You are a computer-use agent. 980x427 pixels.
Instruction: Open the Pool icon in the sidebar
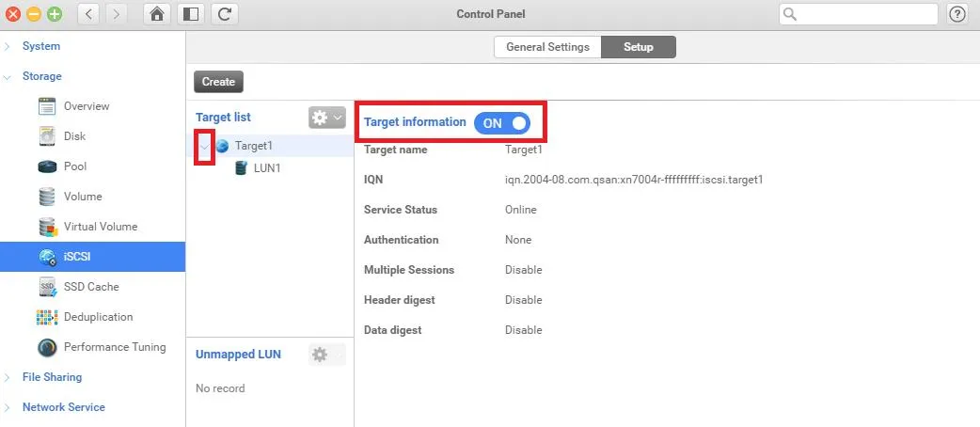tap(47, 166)
